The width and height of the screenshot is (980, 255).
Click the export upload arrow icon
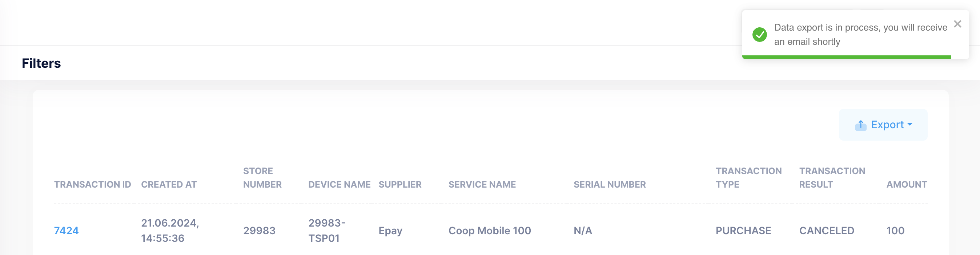click(x=860, y=125)
